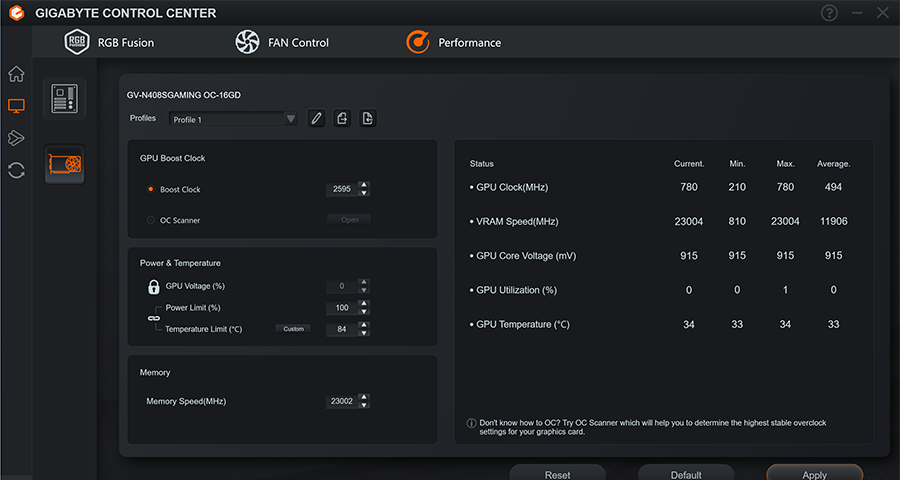
Task: Select the motherboard device thumbnail
Action: pyautogui.click(x=65, y=99)
